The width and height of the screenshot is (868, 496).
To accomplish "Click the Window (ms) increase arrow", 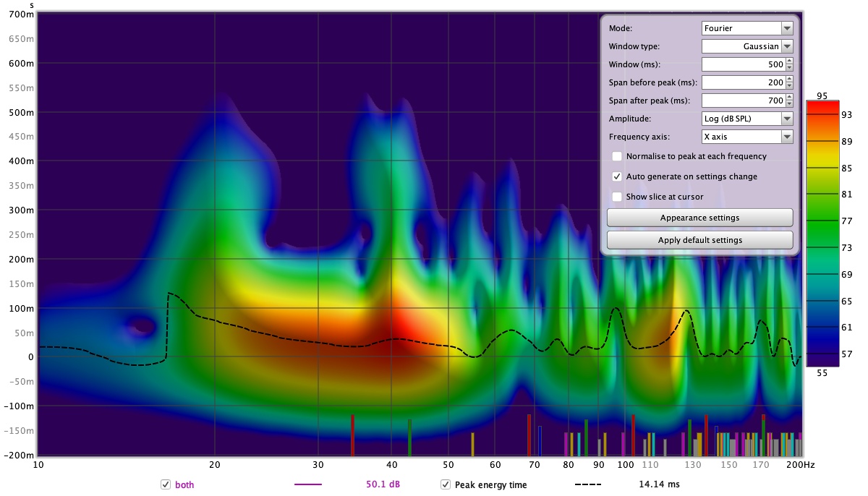I will [x=789, y=61].
